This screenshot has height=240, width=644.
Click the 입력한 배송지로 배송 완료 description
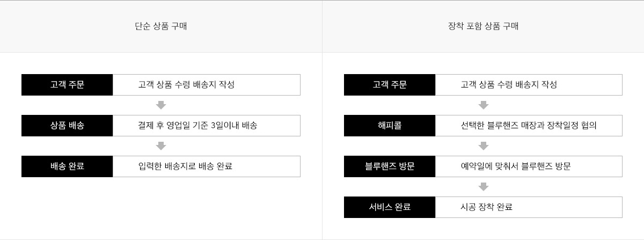[x=185, y=166]
